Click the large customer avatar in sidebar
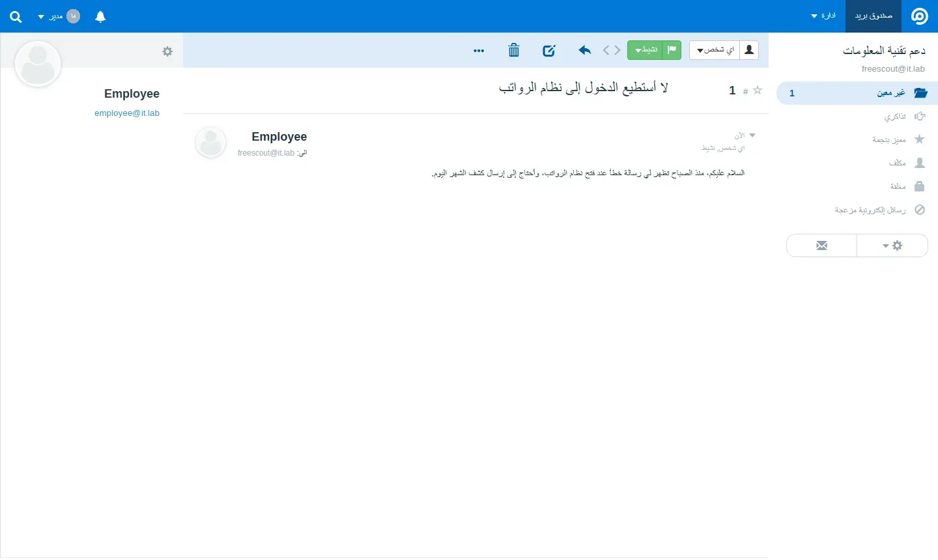 pos(38,64)
